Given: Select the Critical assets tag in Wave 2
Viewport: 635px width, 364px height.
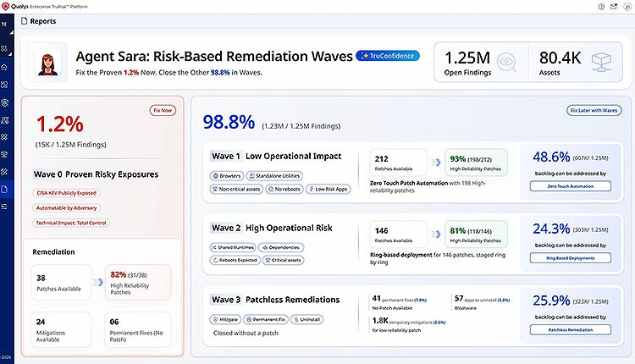Looking at the screenshot, I should 283,260.
